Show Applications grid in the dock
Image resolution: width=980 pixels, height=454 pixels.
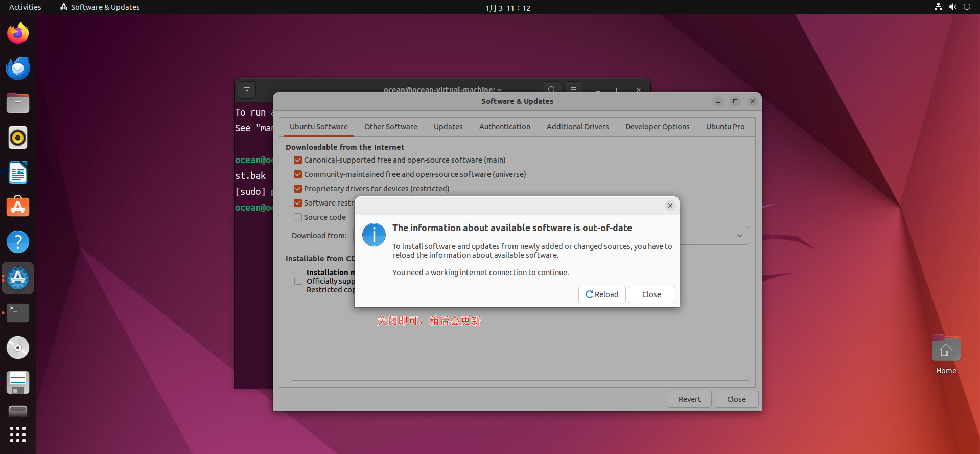pos(18,435)
